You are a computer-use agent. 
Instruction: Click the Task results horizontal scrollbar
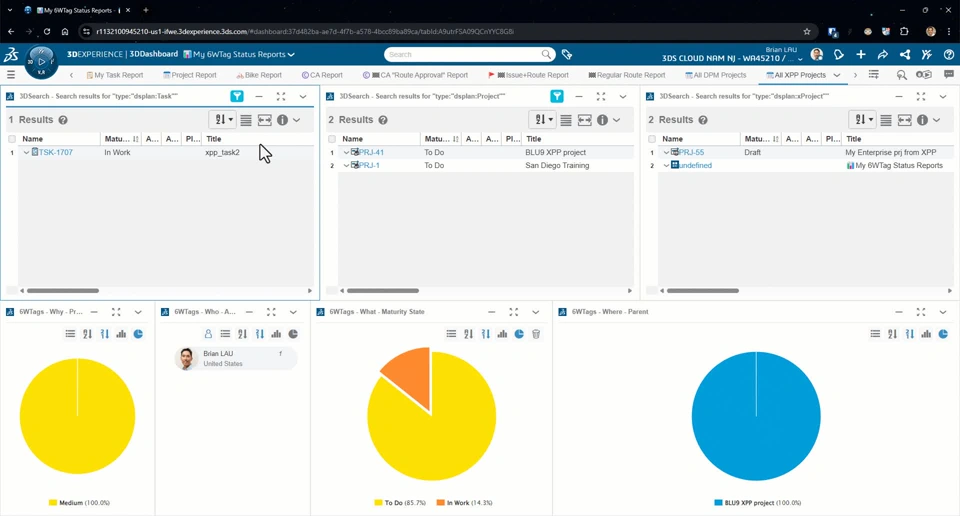tap(62, 291)
